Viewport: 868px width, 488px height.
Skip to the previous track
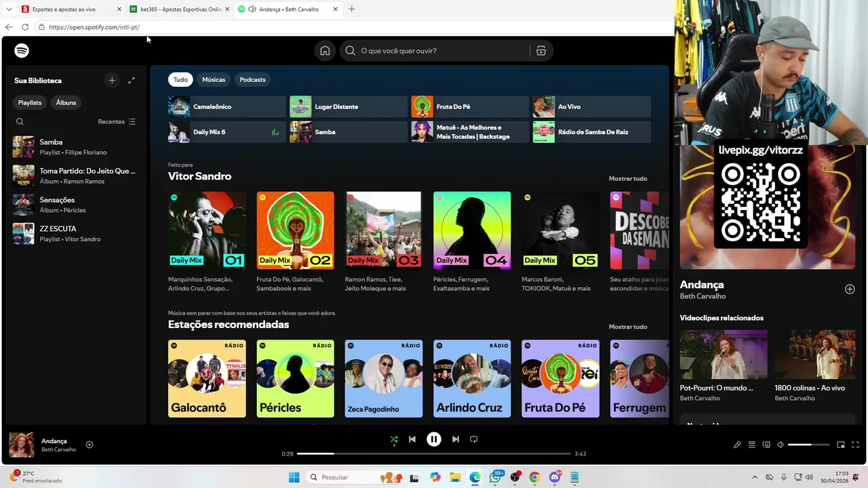point(412,439)
